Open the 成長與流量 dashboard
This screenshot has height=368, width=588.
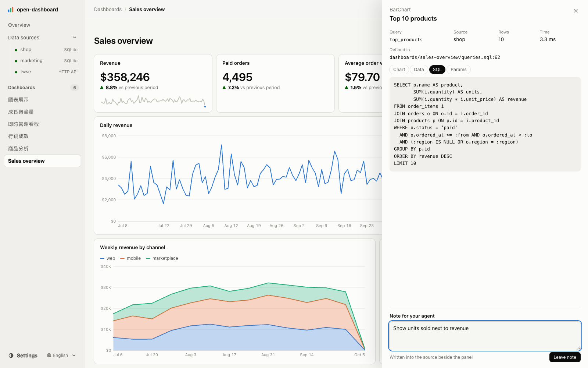tap(42, 112)
